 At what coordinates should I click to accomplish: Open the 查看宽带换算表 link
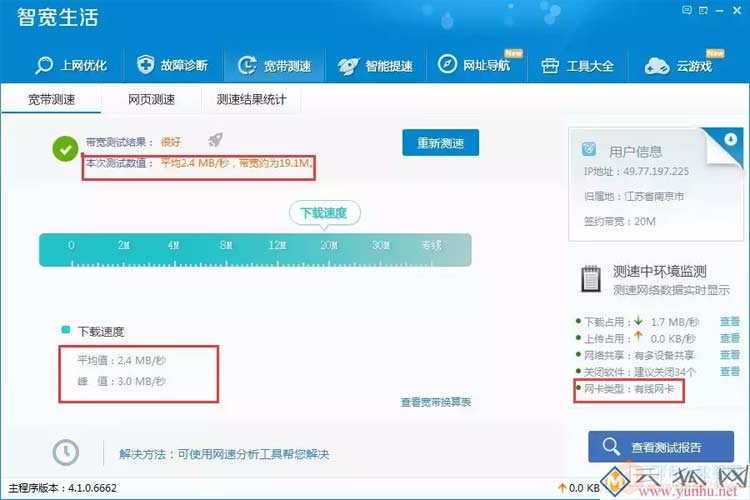tap(436, 402)
